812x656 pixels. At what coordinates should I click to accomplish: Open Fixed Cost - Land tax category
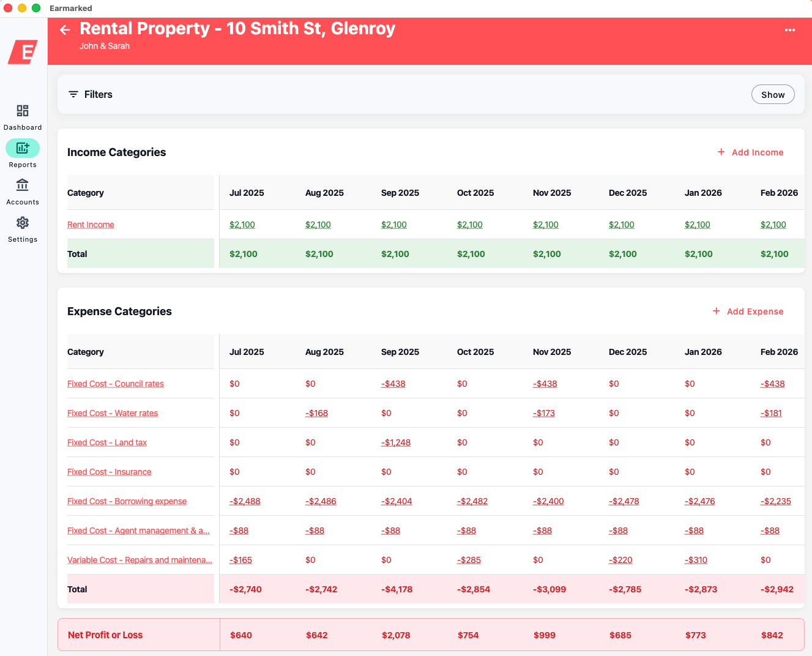(x=107, y=442)
